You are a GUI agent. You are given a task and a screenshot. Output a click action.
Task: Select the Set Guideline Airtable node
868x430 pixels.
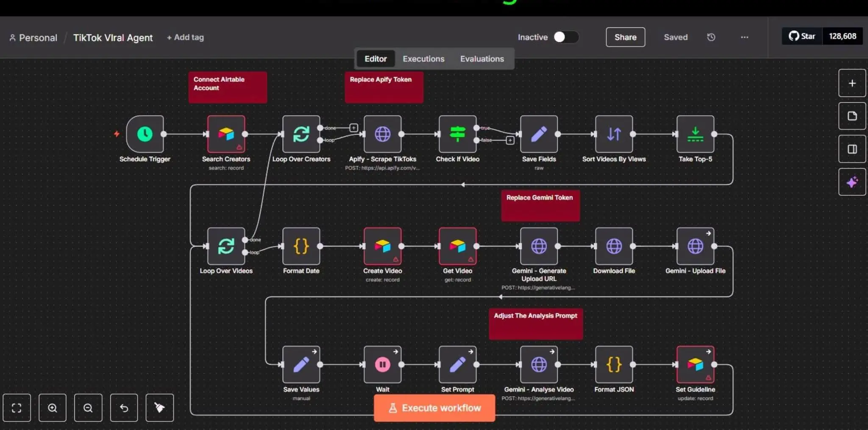[x=695, y=364]
